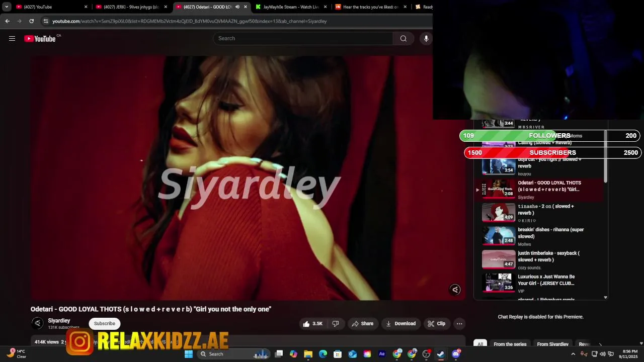Open Copilot from the taskbar
Image resolution: width=644 pixels, height=362 pixels.
click(293, 354)
